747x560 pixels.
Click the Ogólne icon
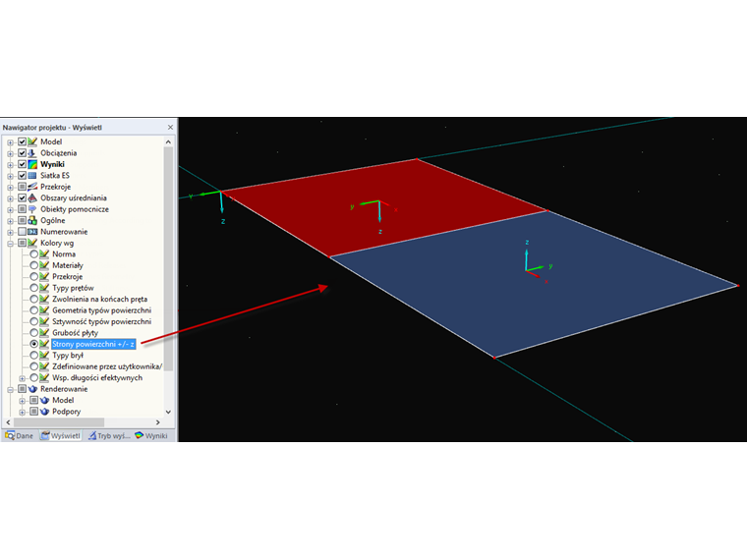pos(32,220)
